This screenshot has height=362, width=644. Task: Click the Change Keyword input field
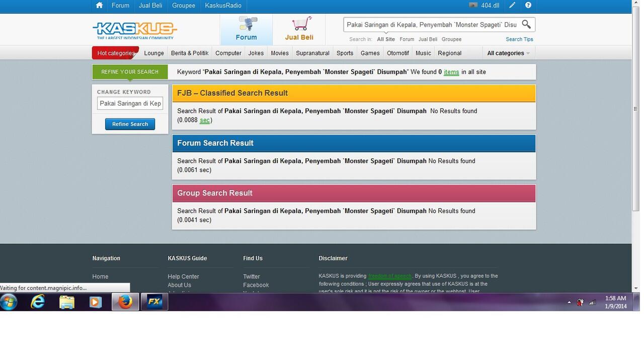(x=130, y=104)
